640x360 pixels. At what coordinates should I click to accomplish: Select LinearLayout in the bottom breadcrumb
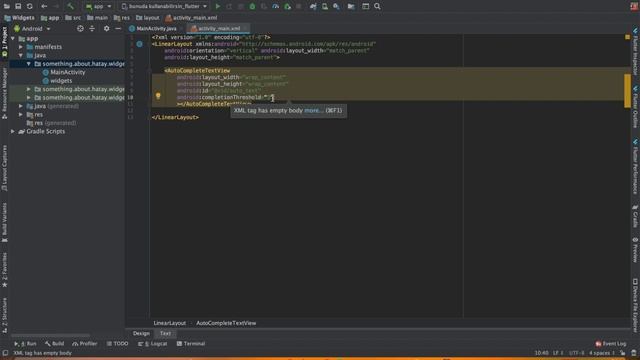pyautogui.click(x=170, y=323)
